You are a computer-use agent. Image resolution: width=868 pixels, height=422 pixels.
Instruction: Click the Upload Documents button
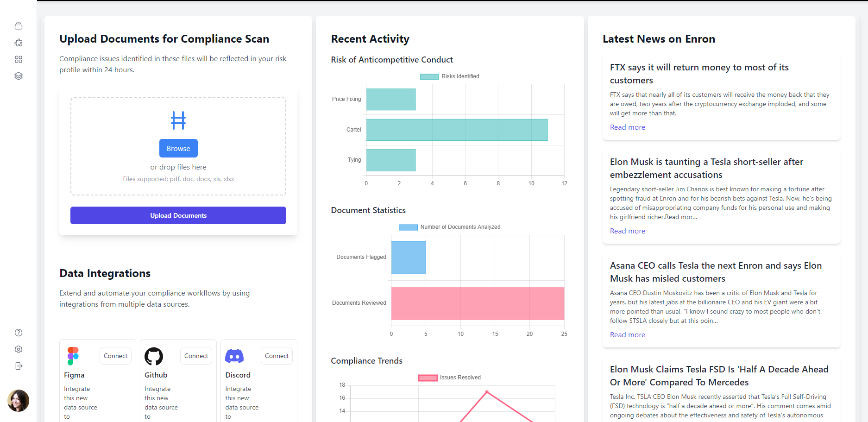178,215
